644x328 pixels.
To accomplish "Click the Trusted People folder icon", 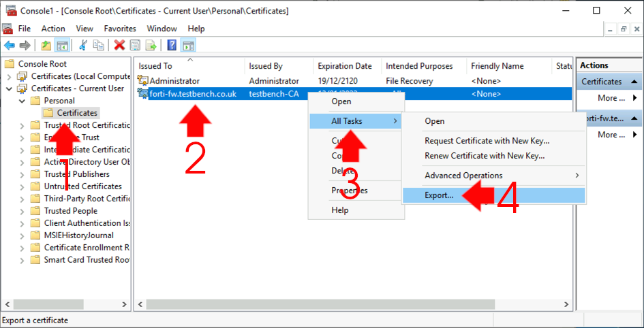I will (35, 211).
